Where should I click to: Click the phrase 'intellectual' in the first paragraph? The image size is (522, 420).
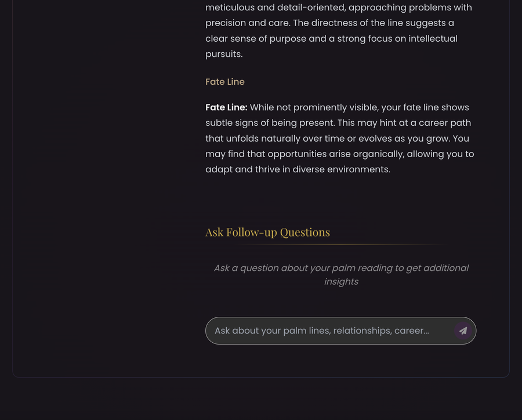[433, 39]
